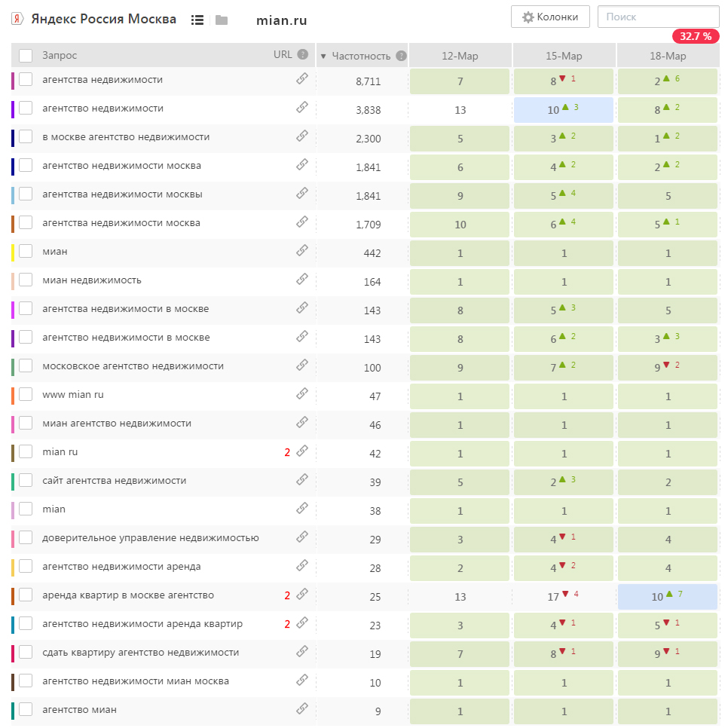The width and height of the screenshot is (728, 728).
Task: Click the 15-Мар date column header
Action: (564, 56)
